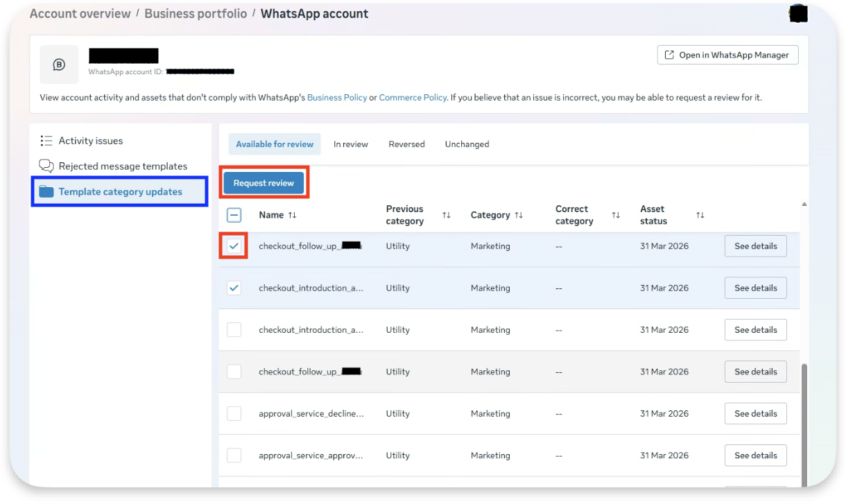846x504 pixels.
Task: Click 31 Mar 2026 in approval_service_decline row
Action: (x=664, y=413)
